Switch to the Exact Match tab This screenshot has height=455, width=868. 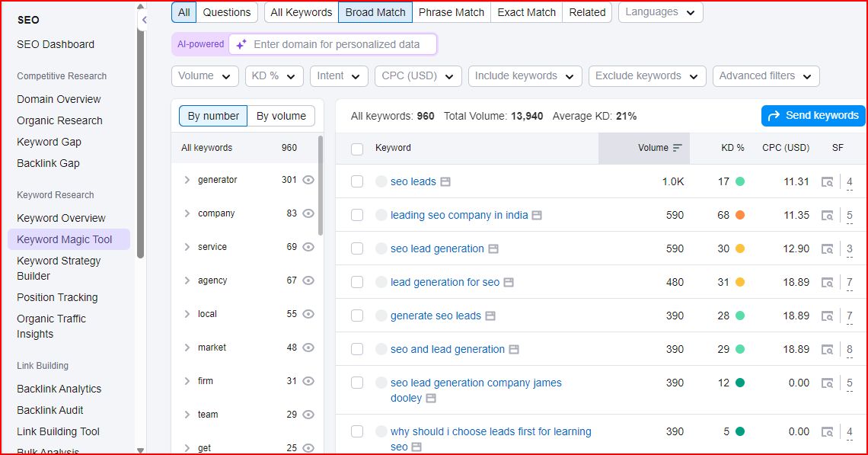(525, 12)
